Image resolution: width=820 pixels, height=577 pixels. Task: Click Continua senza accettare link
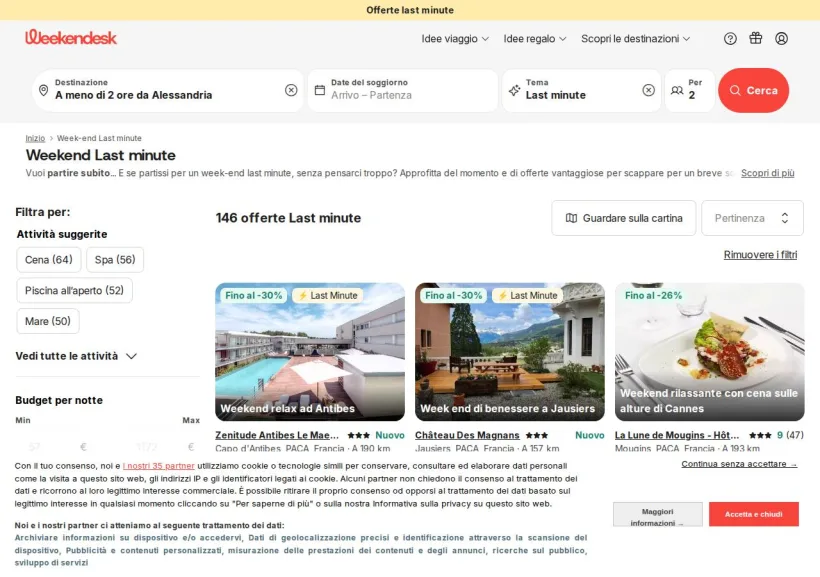click(x=739, y=464)
